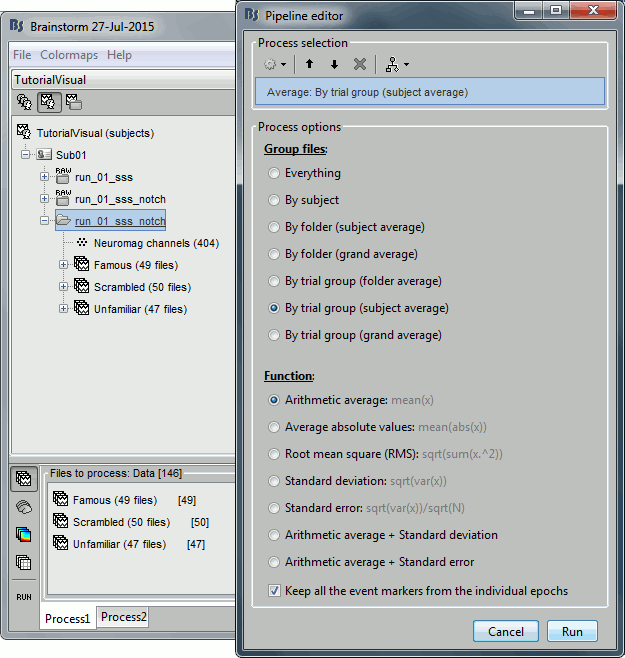Click the RUN button in the process panel
The width and height of the screenshot is (625, 658).
click(x=23, y=597)
